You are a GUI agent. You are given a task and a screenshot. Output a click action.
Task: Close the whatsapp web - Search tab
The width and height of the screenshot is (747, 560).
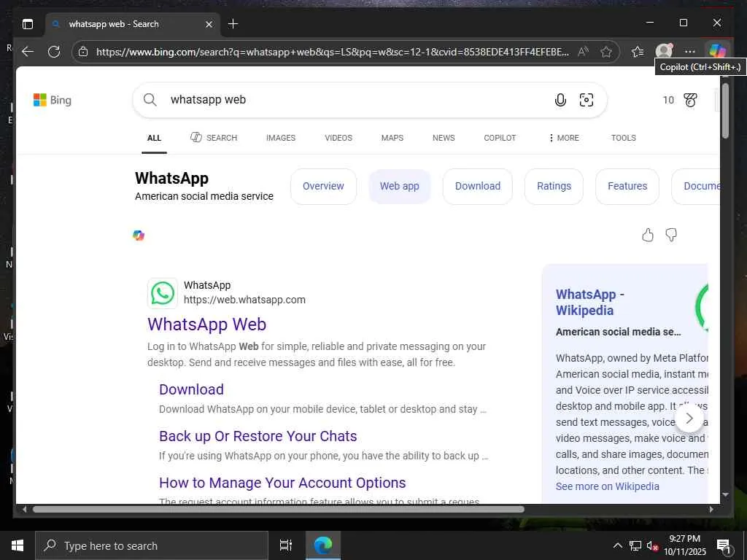pyautogui.click(x=209, y=24)
